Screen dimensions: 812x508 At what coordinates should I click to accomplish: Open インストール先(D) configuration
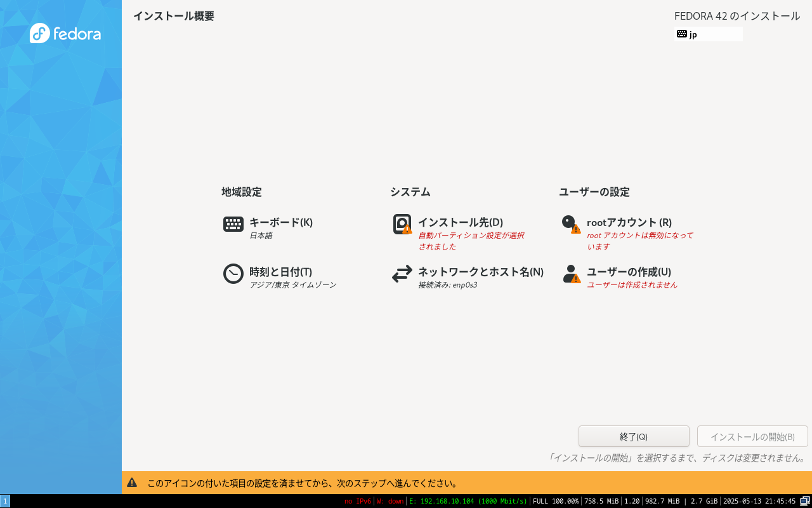point(461,222)
